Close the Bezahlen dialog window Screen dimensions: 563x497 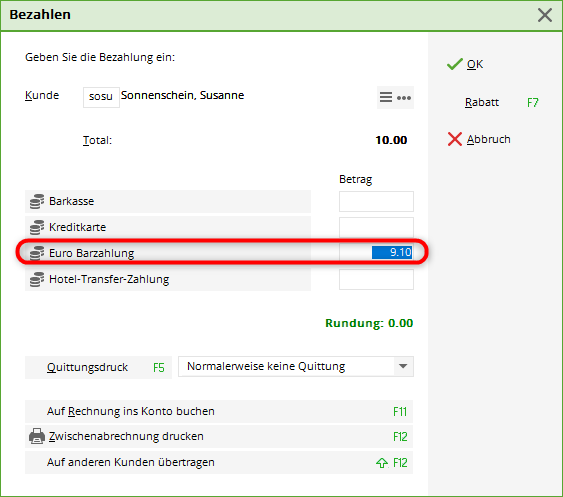545,15
